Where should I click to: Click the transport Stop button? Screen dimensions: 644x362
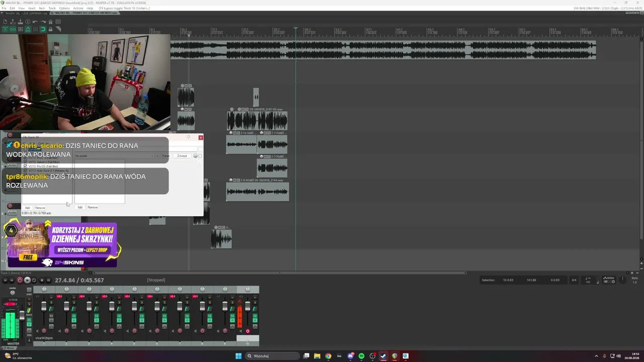pyautogui.click(x=42, y=280)
